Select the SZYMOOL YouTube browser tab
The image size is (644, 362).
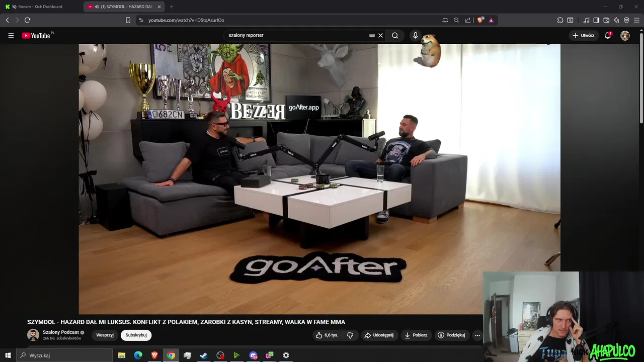coord(123,7)
